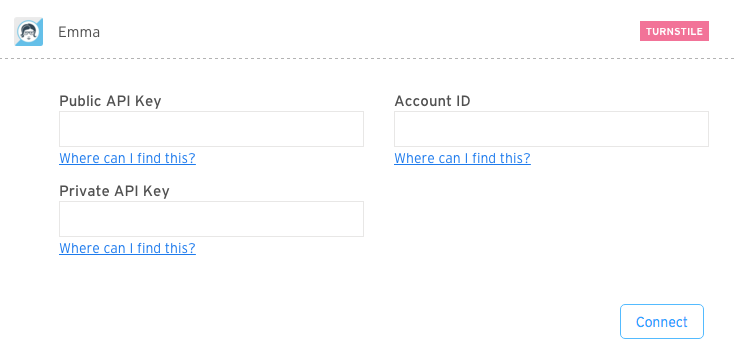Submit credentials with the Connect button
This screenshot has height=360, width=737.
pyautogui.click(x=662, y=321)
